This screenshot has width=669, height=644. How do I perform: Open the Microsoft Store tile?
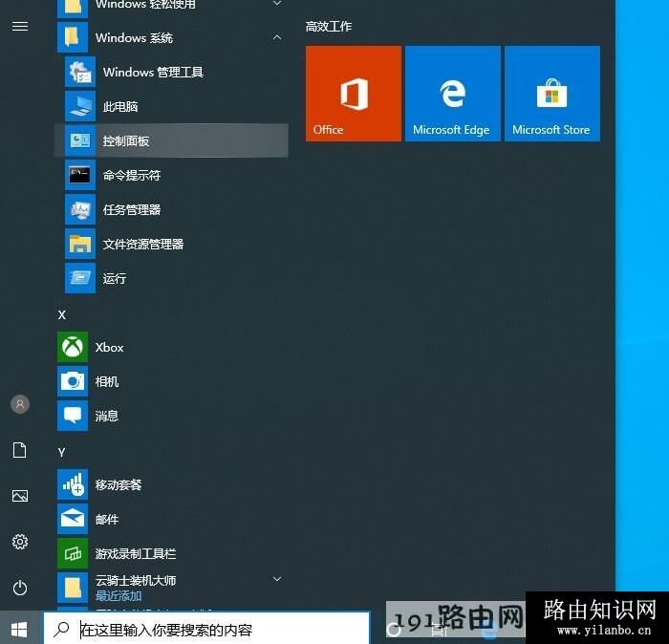coord(552,94)
